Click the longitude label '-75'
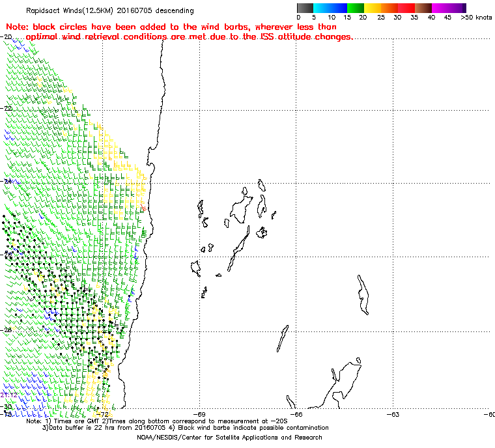The width and height of the screenshot is (495, 448). (x=6, y=414)
